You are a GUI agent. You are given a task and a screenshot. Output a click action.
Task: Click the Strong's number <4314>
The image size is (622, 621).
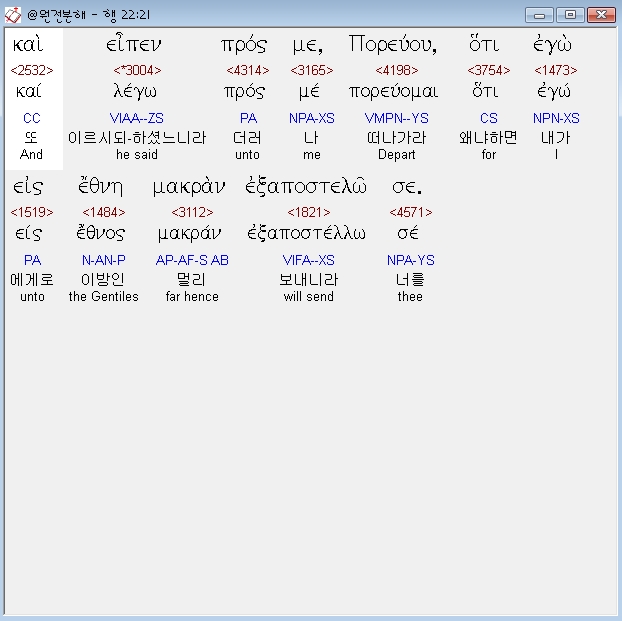(248, 70)
